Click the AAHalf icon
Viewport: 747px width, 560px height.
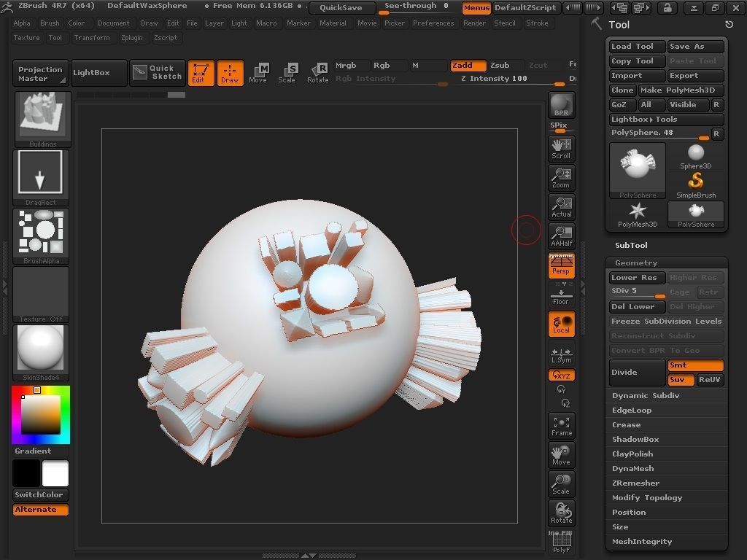561,236
